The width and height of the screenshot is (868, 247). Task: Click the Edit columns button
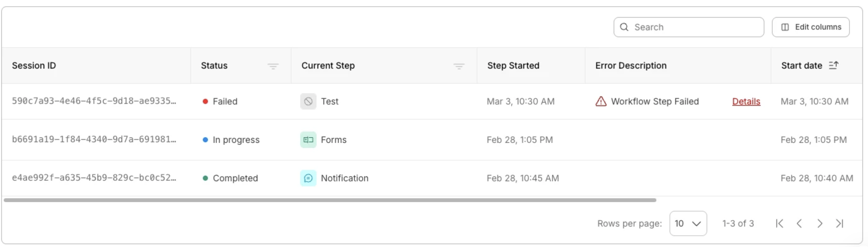pyautogui.click(x=810, y=27)
